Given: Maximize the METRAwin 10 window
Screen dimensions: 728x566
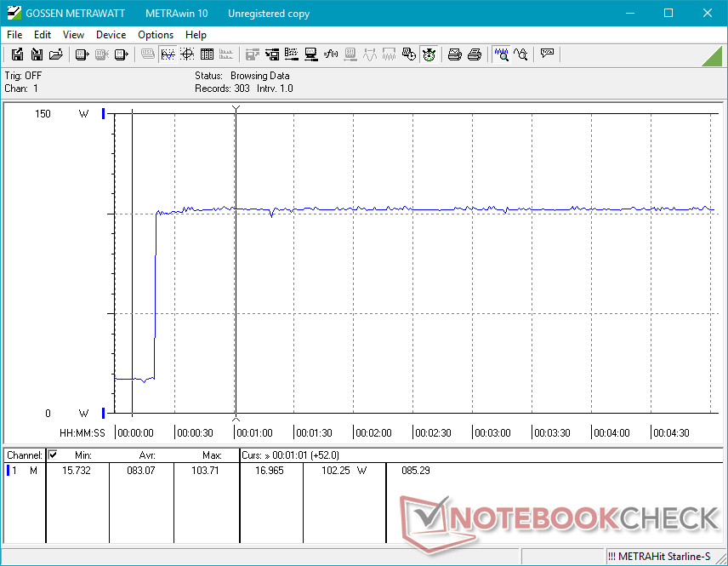Looking at the screenshot, I should pyautogui.click(x=668, y=13).
